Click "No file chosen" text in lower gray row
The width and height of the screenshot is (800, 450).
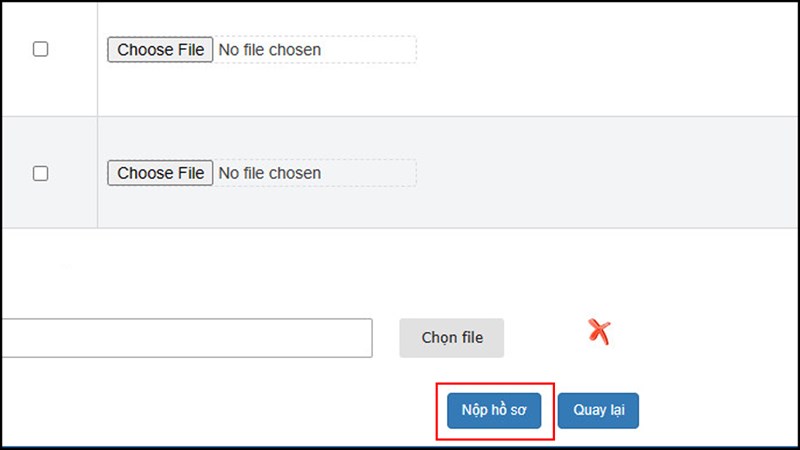(x=270, y=173)
